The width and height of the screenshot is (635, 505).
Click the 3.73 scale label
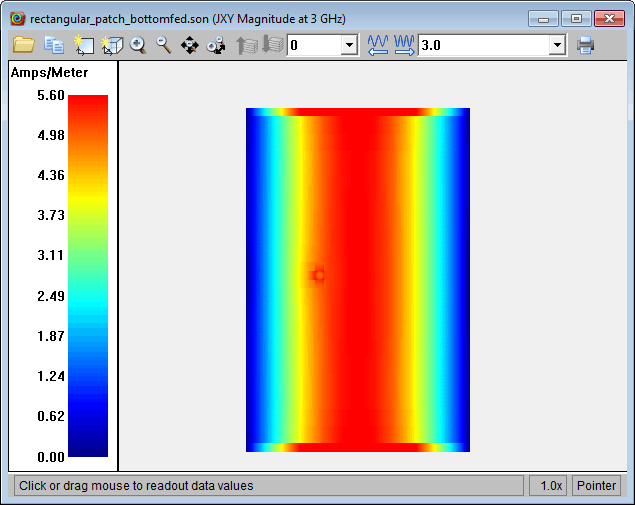click(x=51, y=215)
